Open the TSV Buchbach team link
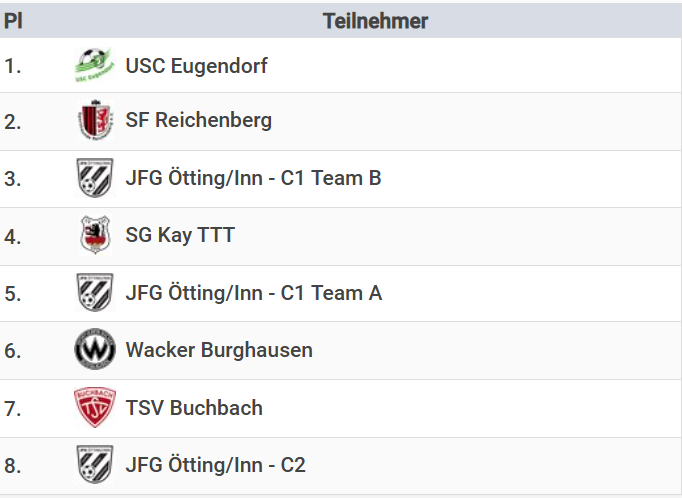 194,407
